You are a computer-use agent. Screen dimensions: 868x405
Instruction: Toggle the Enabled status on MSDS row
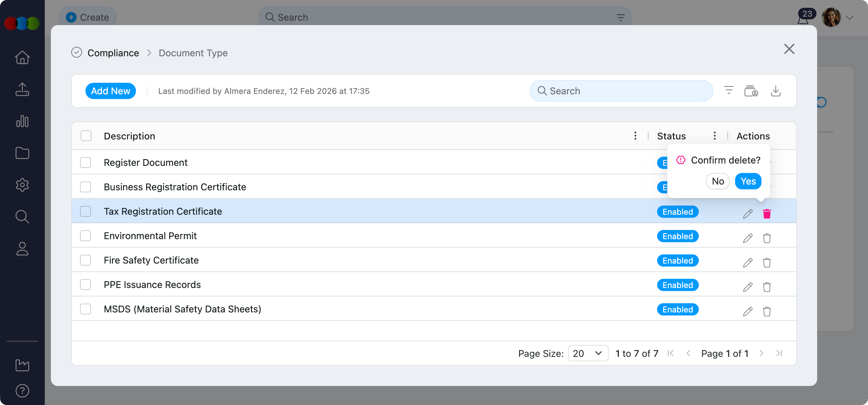tap(677, 309)
